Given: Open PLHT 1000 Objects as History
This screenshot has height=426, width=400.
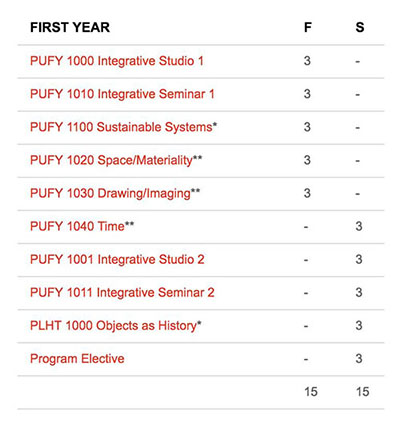Looking at the screenshot, I should (x=116, y=326).
